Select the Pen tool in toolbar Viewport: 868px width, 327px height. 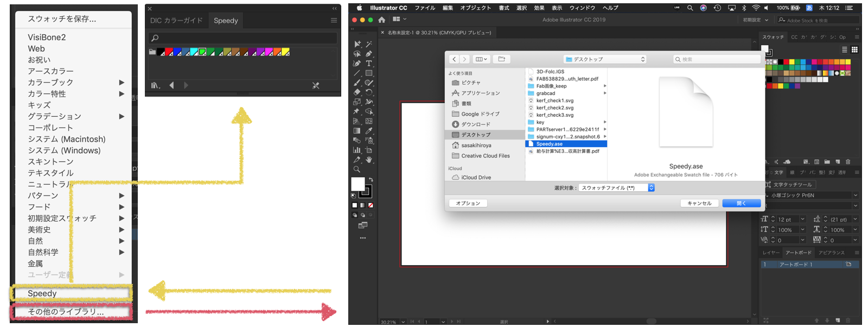369,54
